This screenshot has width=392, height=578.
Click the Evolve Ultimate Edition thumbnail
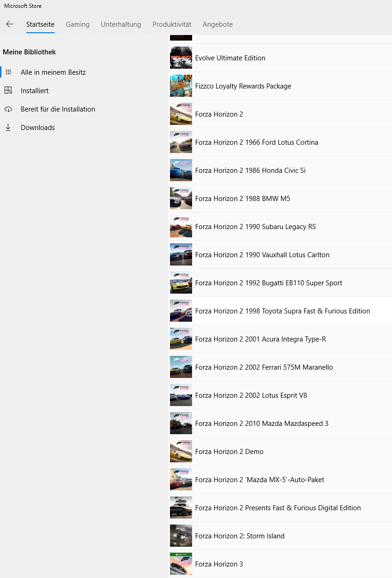[x=181, y=58]
